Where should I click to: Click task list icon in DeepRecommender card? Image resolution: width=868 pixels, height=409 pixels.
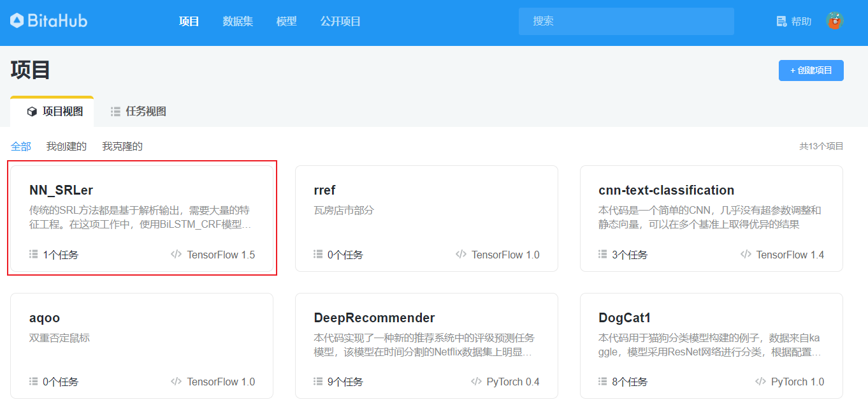tap(318, 381)
